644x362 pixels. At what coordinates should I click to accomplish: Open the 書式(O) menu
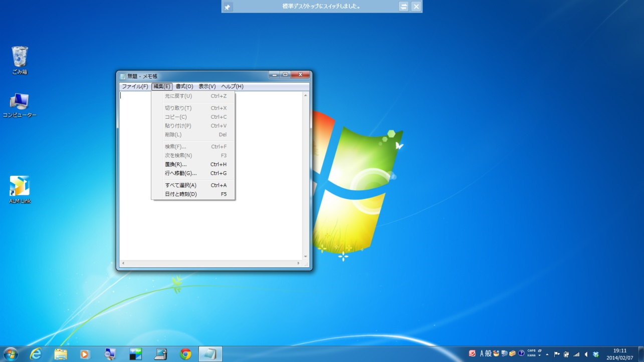coord(184,87)
